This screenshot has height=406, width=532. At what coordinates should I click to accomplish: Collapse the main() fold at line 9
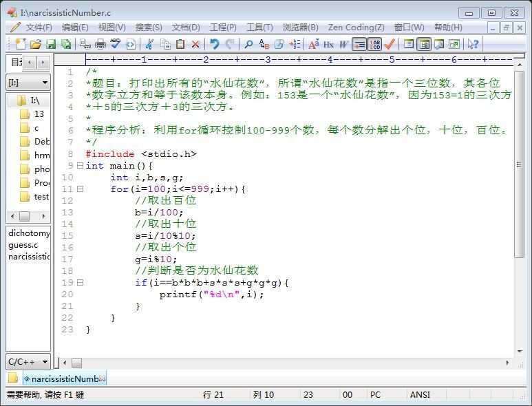pos(80,166)
